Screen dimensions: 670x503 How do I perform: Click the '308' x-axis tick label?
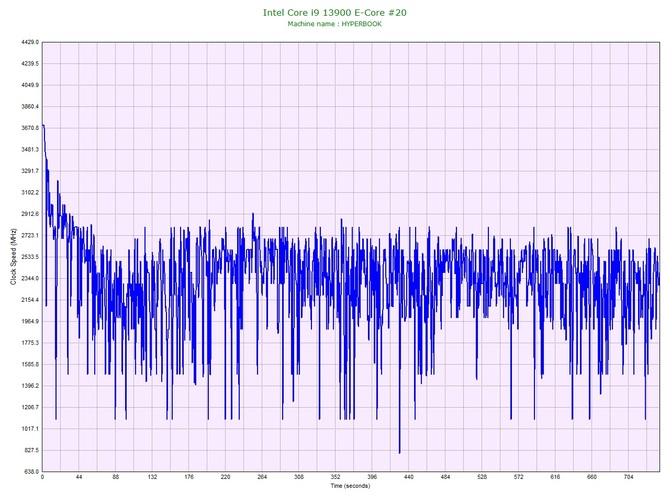299,477
